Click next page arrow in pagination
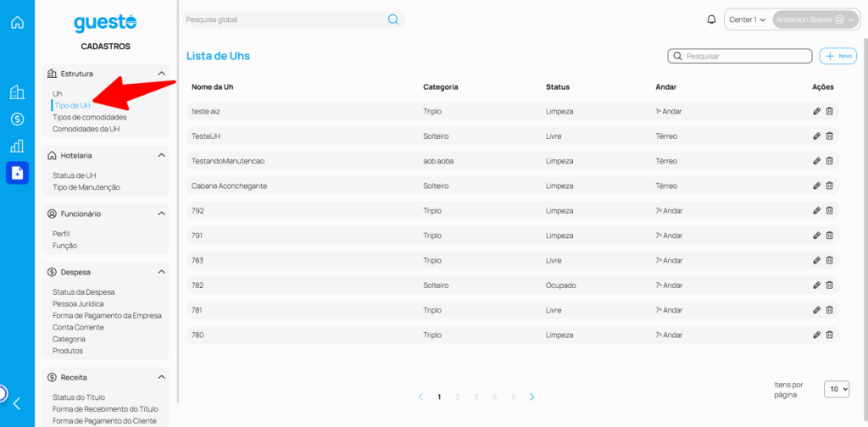The width and height of the screenshot is (868, 427). (x=531, y=396)
